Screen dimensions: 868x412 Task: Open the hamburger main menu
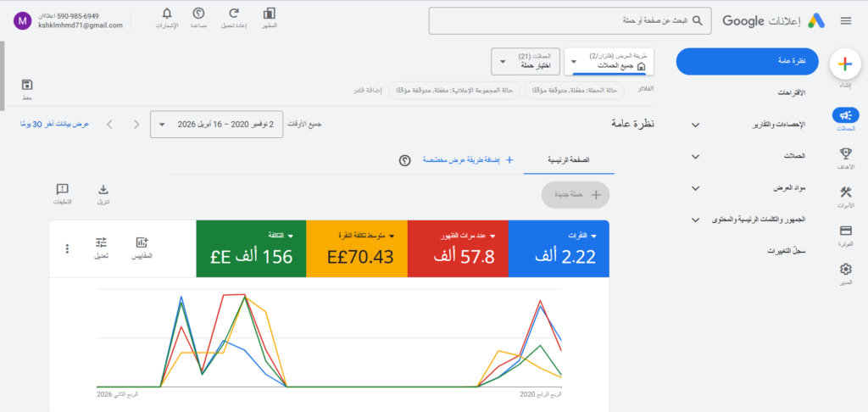coord(845,21)
